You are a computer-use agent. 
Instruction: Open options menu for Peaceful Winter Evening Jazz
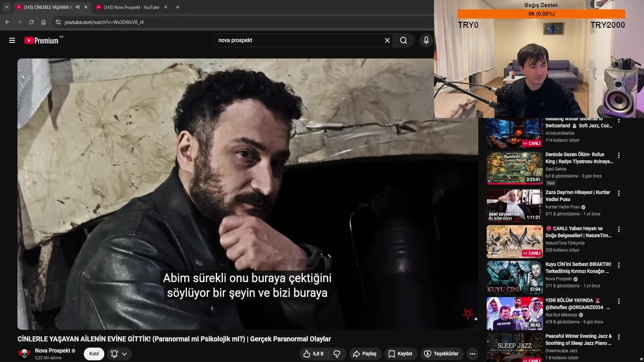[619, 337]
